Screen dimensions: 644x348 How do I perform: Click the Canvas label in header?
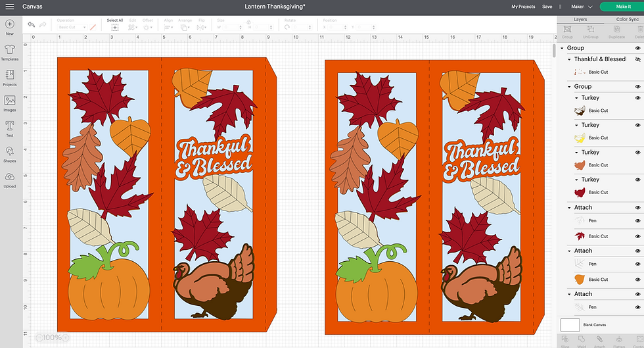32,7
